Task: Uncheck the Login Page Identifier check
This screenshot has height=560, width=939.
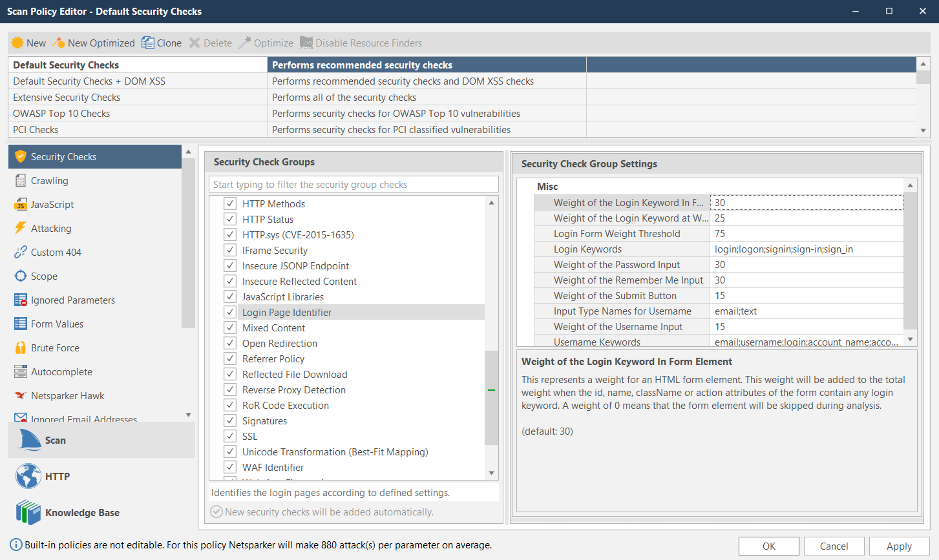Action: pyautogui.click(x=230, y=312)
